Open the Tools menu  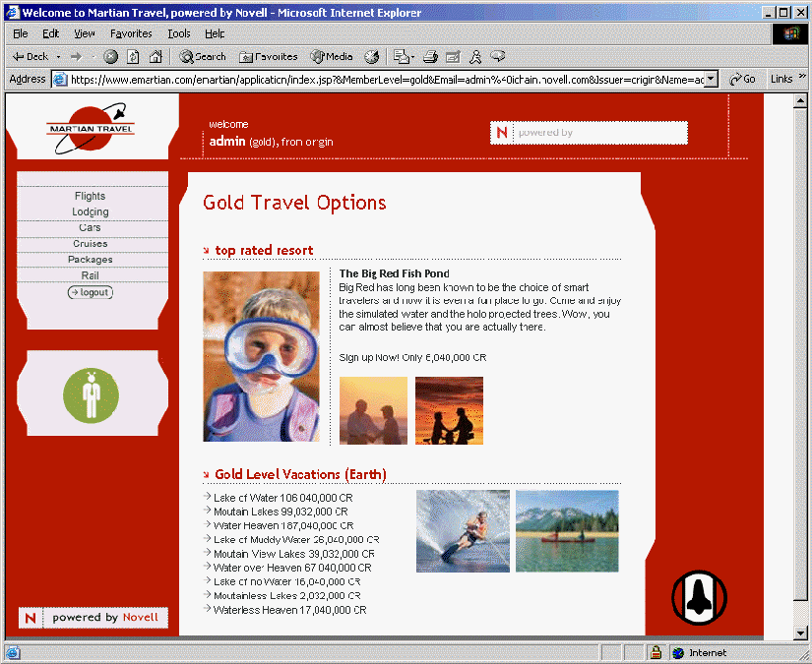[179, 33]
